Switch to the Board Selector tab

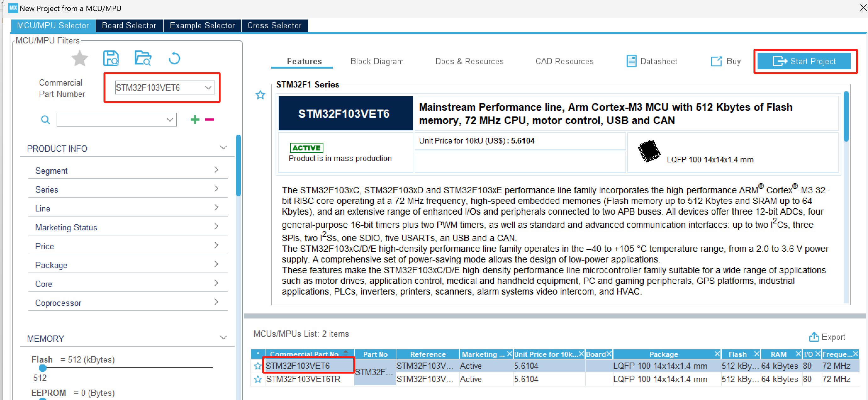pyautogui.click(x=129, y=25)
